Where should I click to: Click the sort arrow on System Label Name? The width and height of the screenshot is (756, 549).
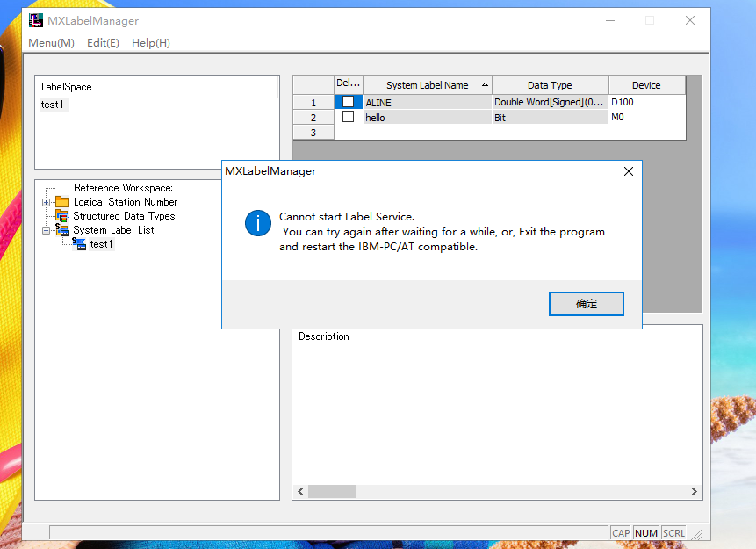click(x=486, y=85)
